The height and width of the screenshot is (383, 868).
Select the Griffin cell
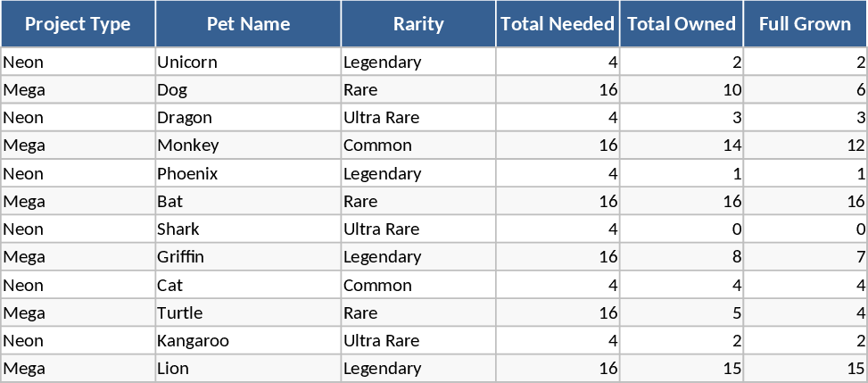click(x=248, y=257)
